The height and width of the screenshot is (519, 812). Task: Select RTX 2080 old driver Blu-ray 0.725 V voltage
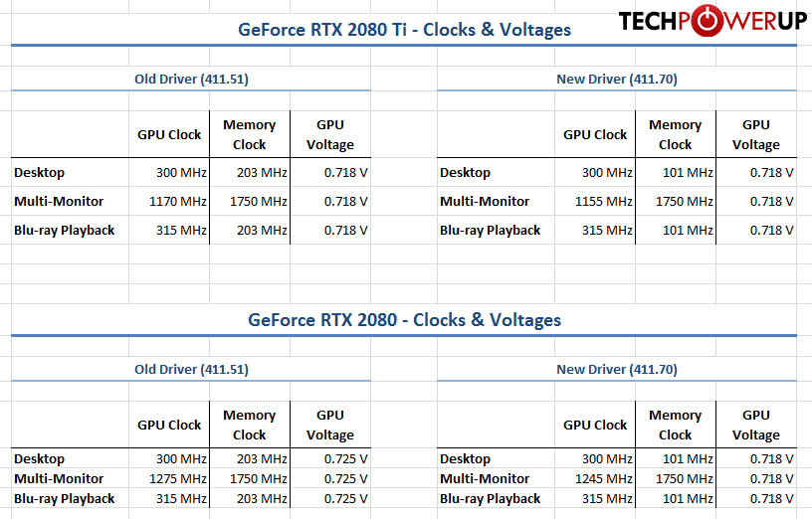pos(346,499)
